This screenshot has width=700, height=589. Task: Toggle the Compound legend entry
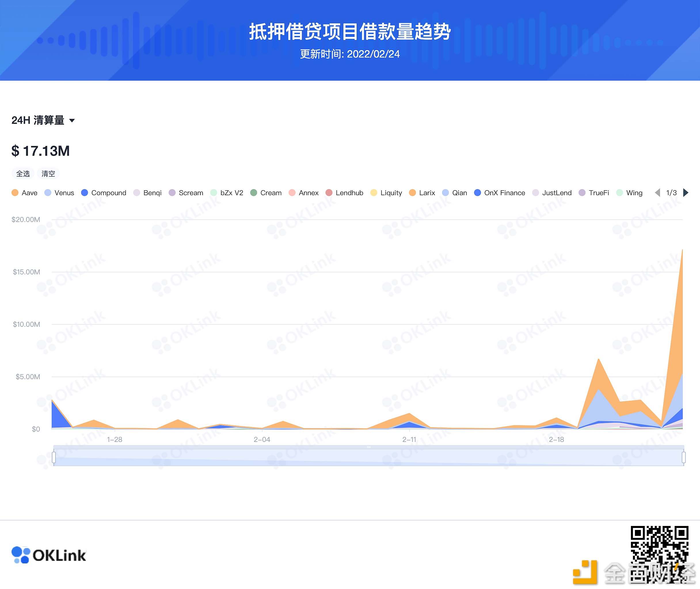coord(104,193)
